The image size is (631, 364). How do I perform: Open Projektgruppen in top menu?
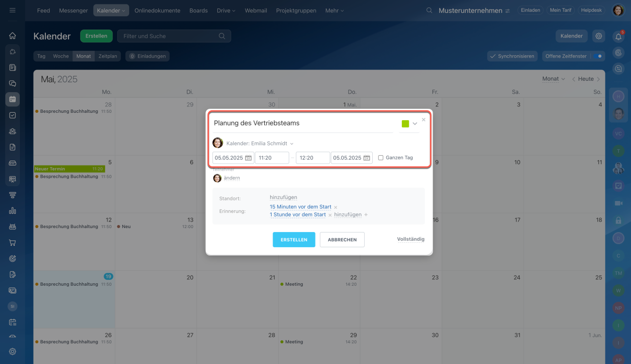(296, 10)
